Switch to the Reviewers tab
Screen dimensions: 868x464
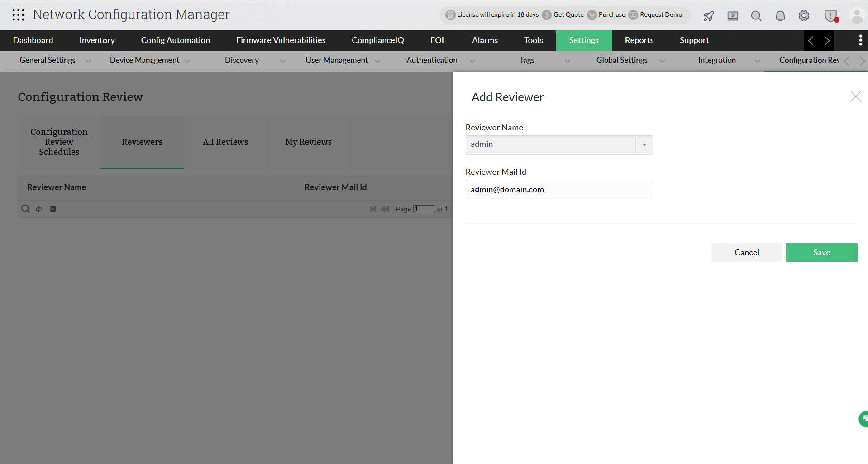point(142,142)
